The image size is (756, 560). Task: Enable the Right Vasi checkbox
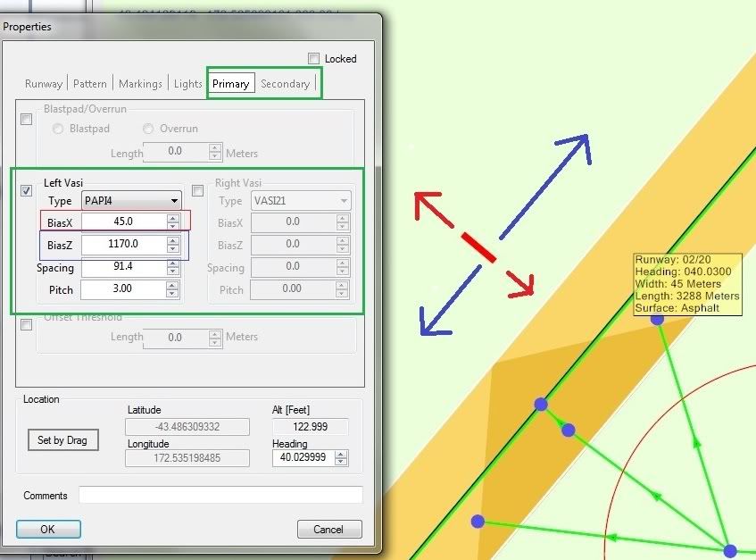tap(198, 190)
